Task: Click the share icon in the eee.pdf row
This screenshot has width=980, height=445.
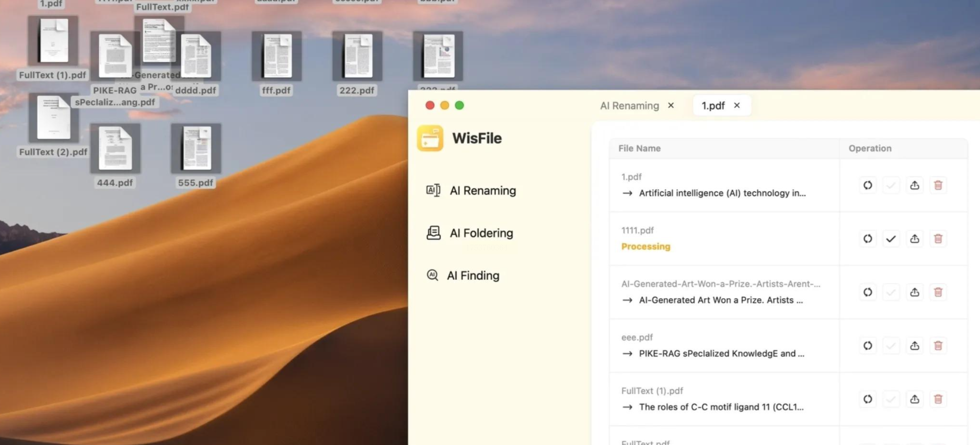Action: (914, 346)
